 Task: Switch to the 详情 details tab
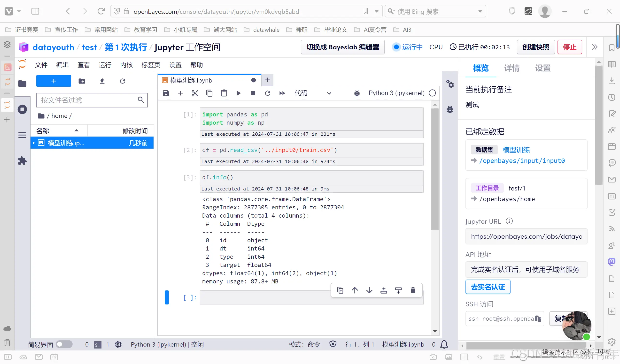[x=512, y=68]
